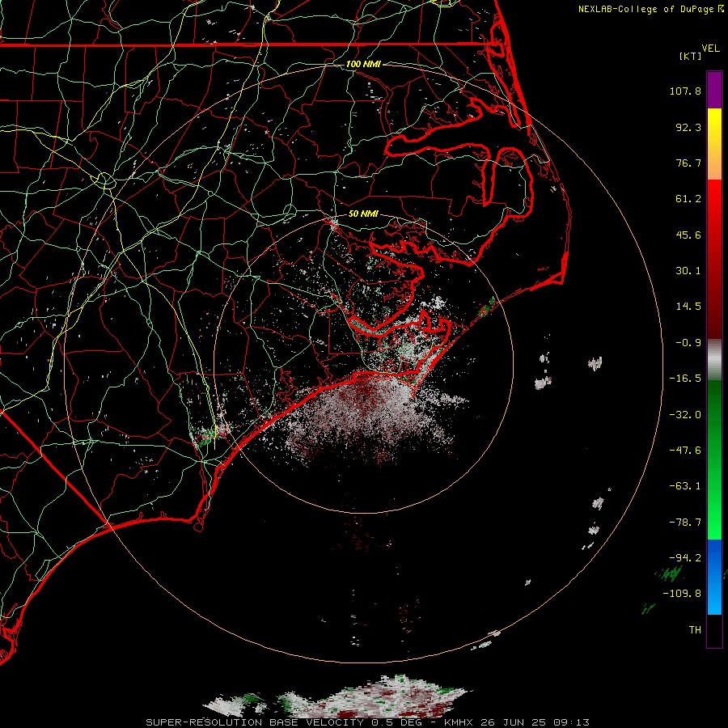Select the 45.6 scale value
The width and height of the screenshot is (728, 728).
coord(688,235)
